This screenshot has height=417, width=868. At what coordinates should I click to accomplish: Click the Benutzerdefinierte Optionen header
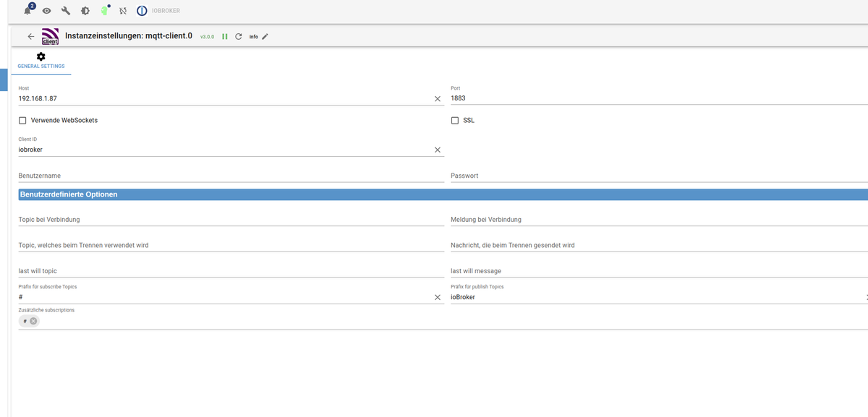[443, 194]
